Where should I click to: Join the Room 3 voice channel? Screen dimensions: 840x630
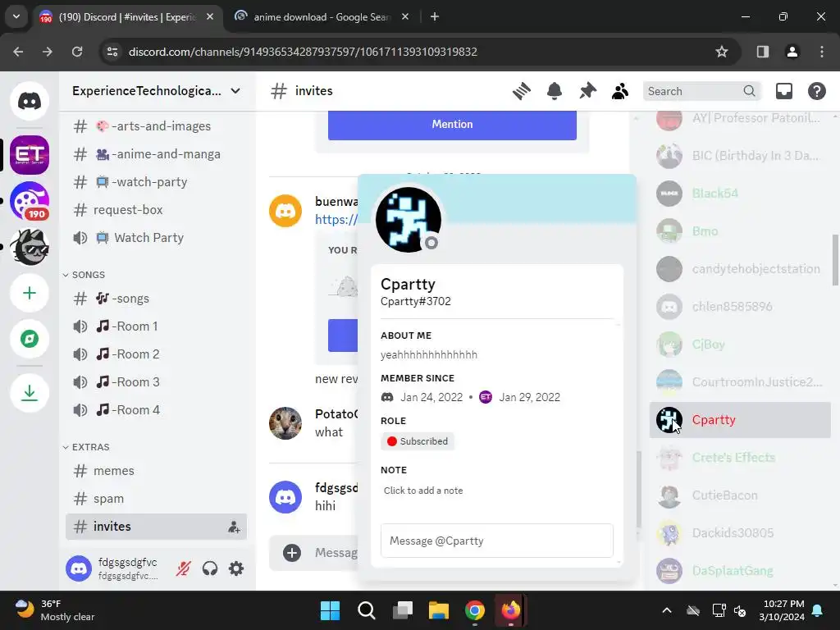pyautogui.click(x=156, y=382)
